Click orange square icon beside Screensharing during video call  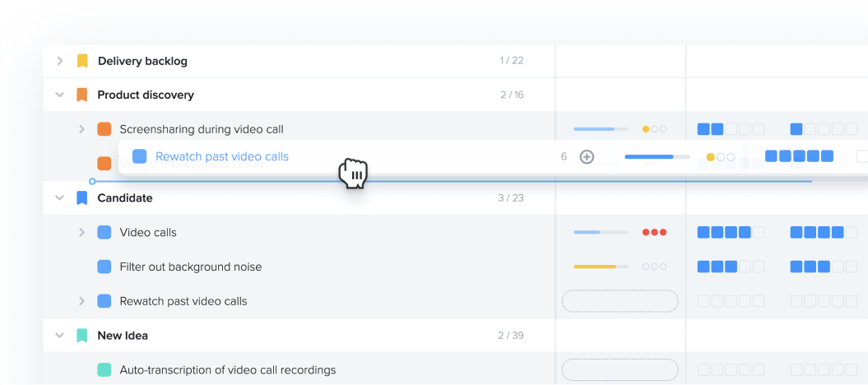click(104, 129)
